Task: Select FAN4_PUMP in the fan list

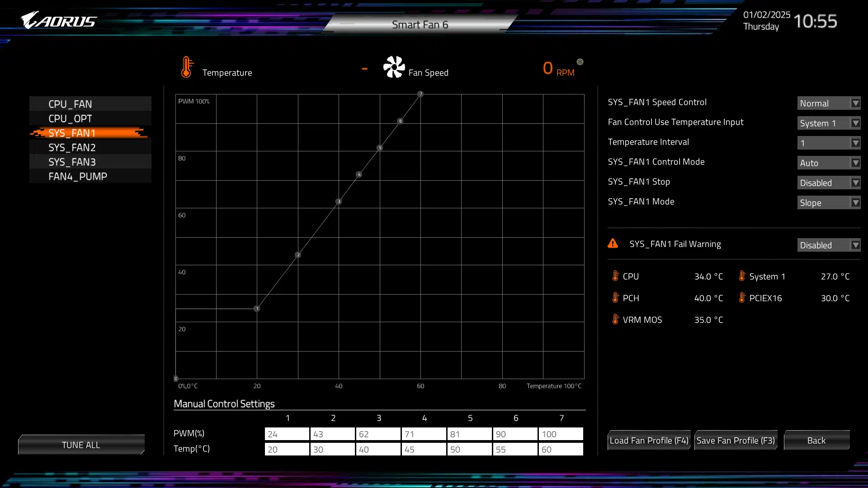Action: pos(90,176)
